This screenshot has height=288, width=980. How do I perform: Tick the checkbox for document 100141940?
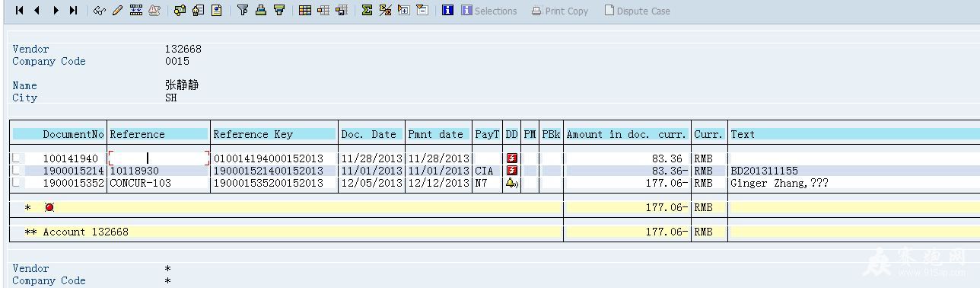(16, 158)
